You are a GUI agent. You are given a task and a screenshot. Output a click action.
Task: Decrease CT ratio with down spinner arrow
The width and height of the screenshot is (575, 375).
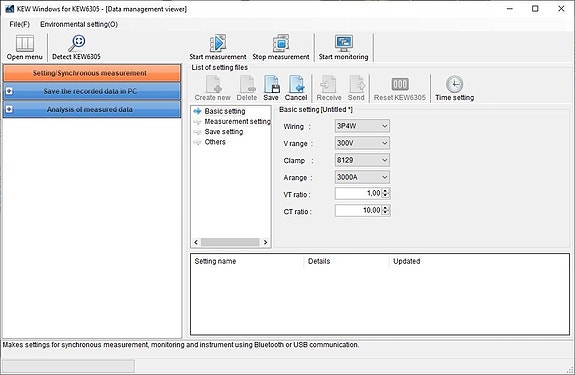[x=385, y=213]
